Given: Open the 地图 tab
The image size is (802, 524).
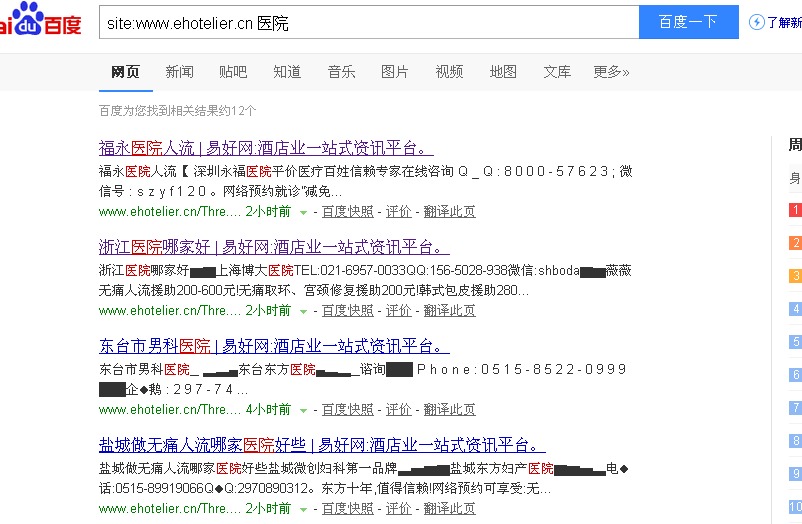Looking at the screenshot, I should (503, 72).
